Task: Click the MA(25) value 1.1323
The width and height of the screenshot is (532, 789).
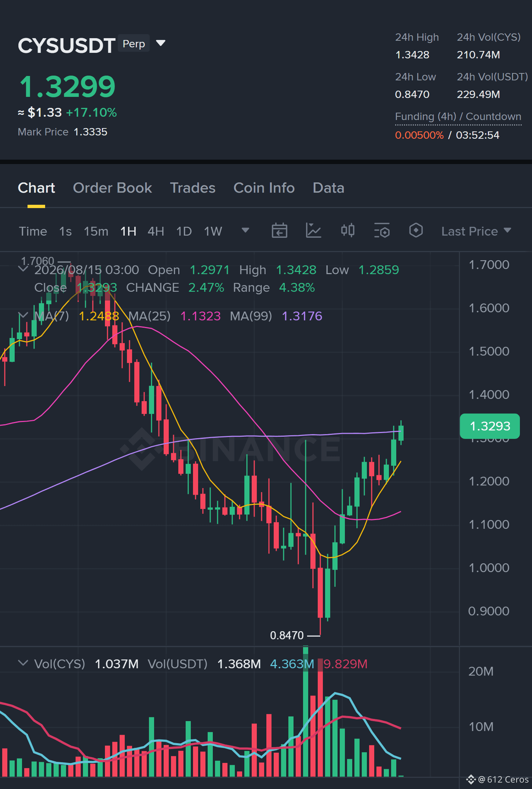Action: [x=201, y=316]
